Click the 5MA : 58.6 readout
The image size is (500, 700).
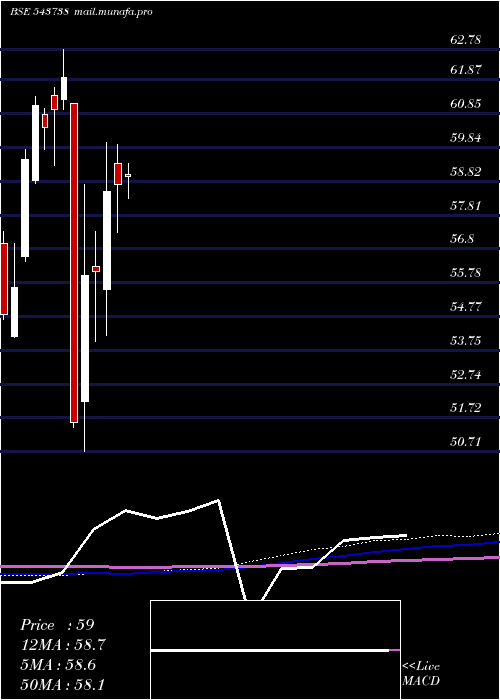(x=58, y=665)
